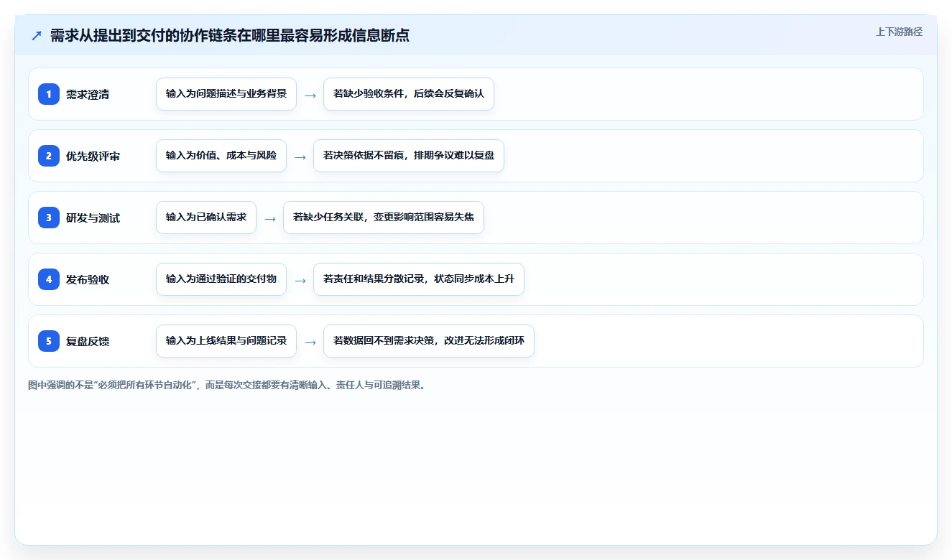Select the 输入为问题描述与业务背景 box
The height and width of the screenshot is (560, 952).
[226, 94]
